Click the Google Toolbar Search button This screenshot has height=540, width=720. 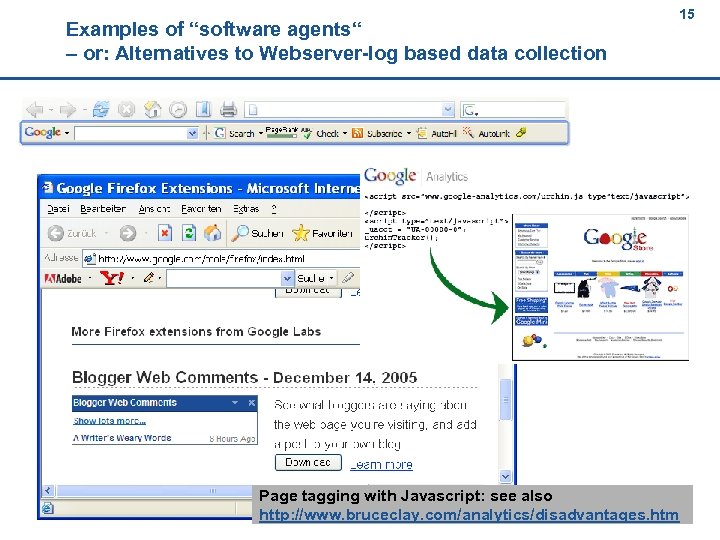pos(234,133)
